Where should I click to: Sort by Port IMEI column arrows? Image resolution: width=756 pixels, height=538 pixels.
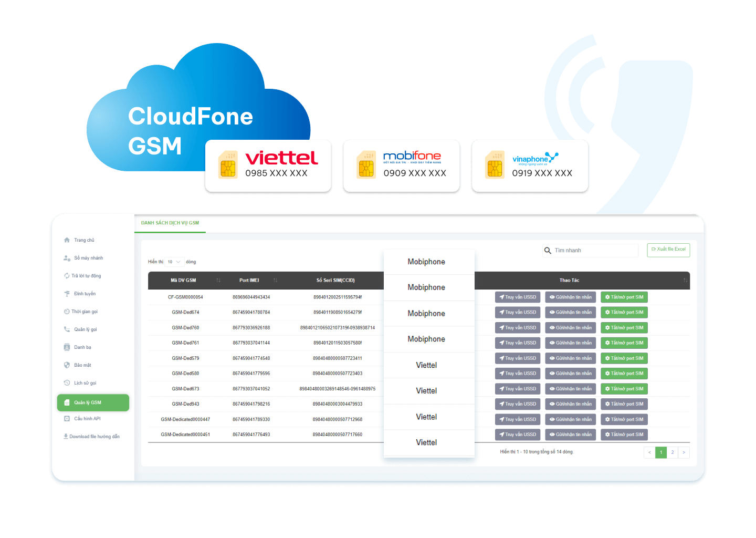[275, 281]
